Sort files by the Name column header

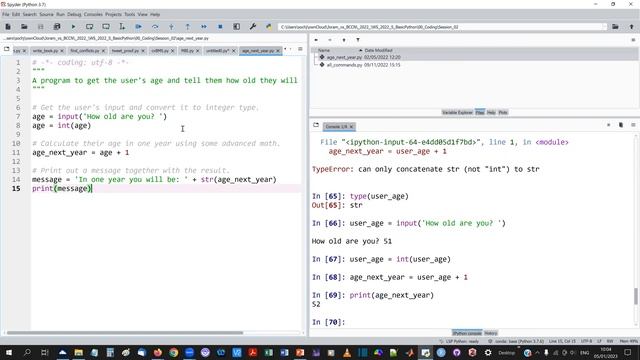tap(324, 50)
